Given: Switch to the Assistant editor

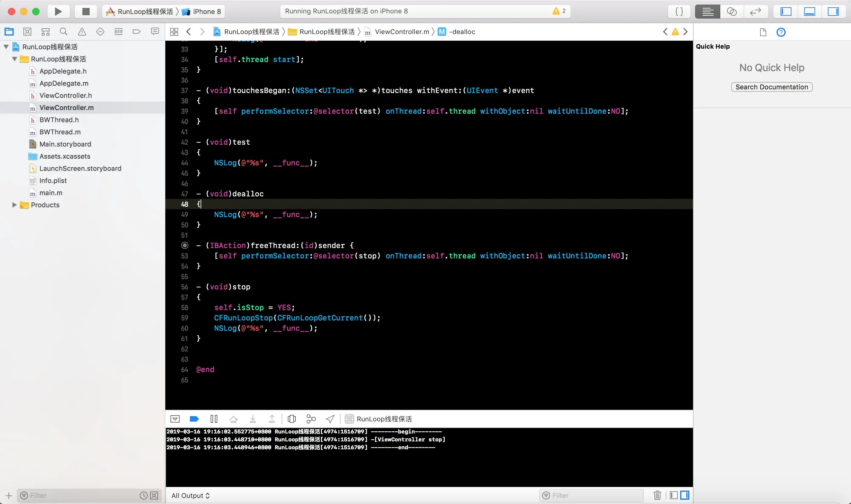Looking at the screenshot, I should pos(732,12).
